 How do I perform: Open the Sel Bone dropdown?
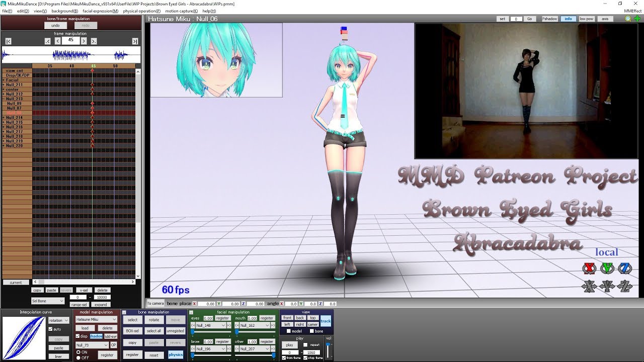pos(48,301)
